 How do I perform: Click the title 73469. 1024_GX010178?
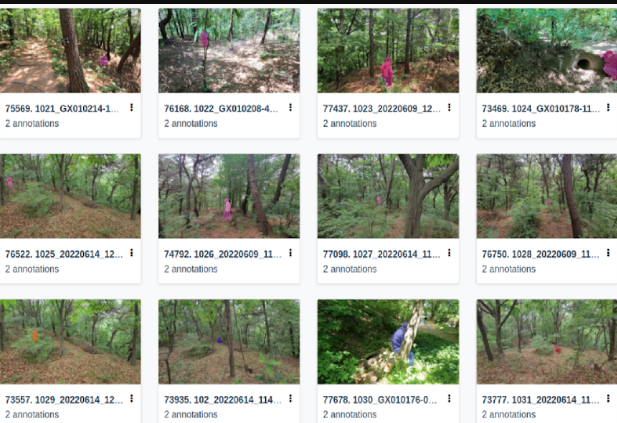[x=541, y=109]
